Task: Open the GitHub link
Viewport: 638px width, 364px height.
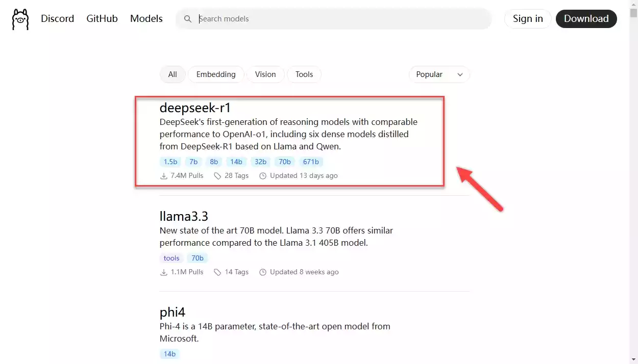Action: (102, 19)
